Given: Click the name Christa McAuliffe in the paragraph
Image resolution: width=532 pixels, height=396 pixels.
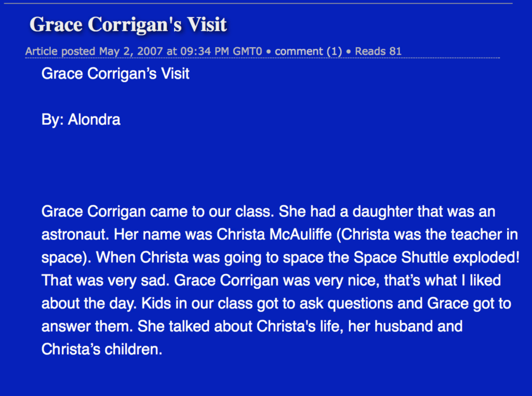Looking at the screenshot, I should pyautogui.click(x=274, y=234).
